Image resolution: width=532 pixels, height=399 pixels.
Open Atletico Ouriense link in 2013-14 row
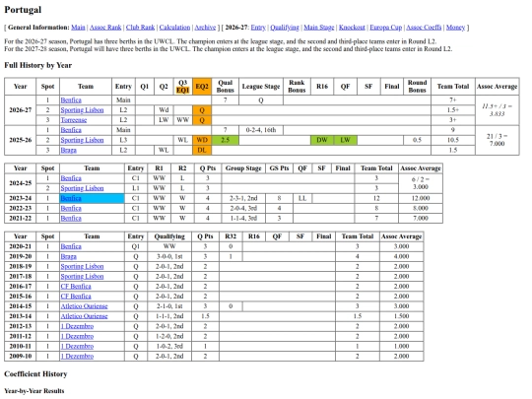click(84, 316)
